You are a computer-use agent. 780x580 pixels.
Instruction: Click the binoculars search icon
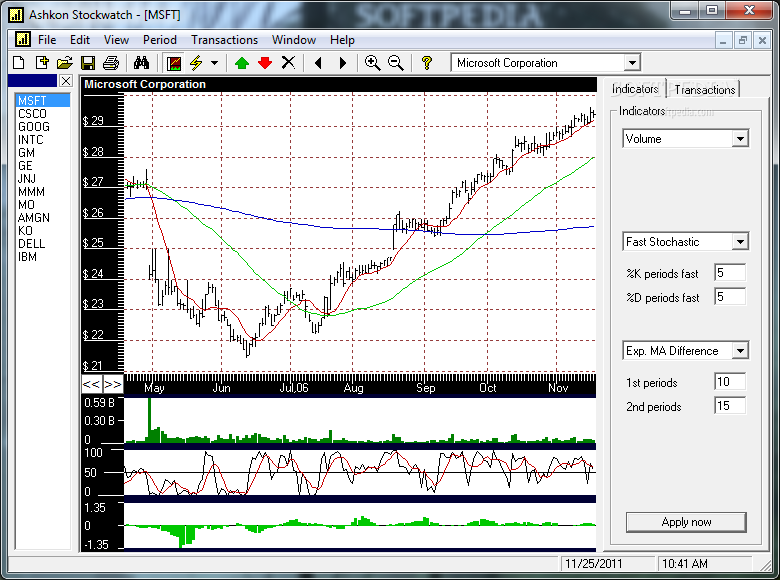tap(141, 63)
